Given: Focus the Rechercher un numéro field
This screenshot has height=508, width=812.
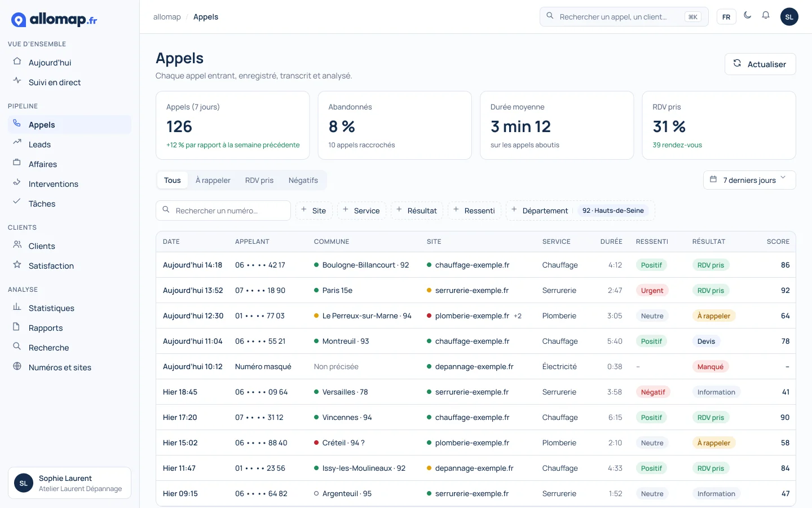Looking at the screenshot, I should (223, 211).
